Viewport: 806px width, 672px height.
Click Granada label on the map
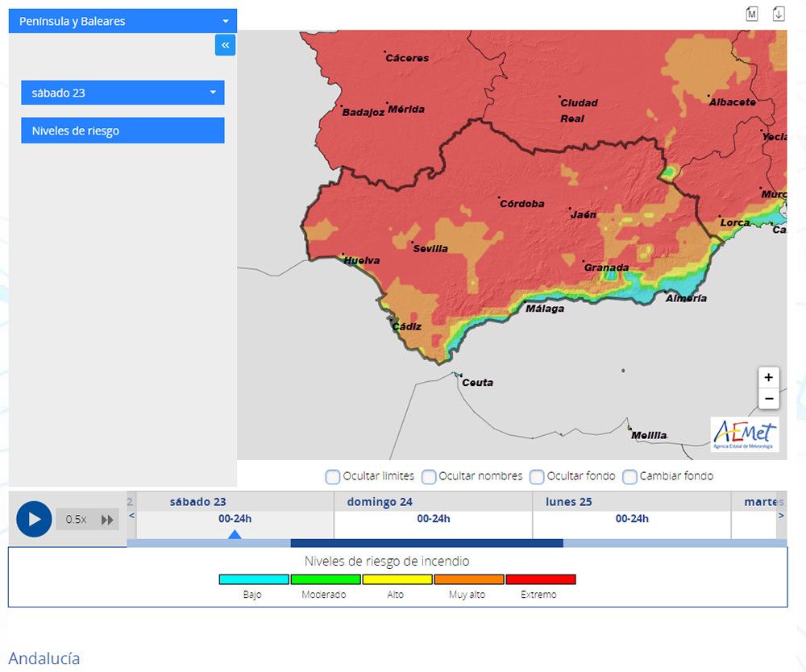[x=606, y=268]
